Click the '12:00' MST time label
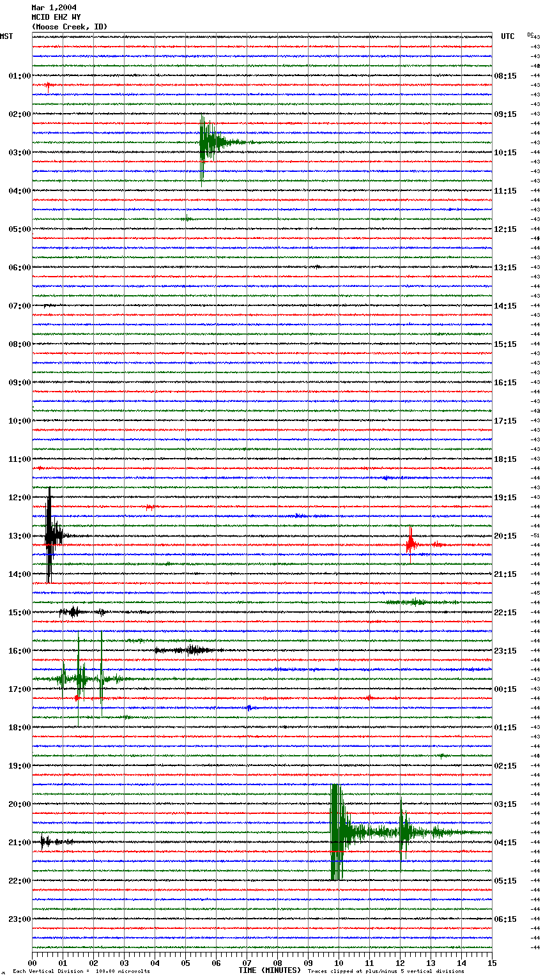543x980 pixels. 20,498
